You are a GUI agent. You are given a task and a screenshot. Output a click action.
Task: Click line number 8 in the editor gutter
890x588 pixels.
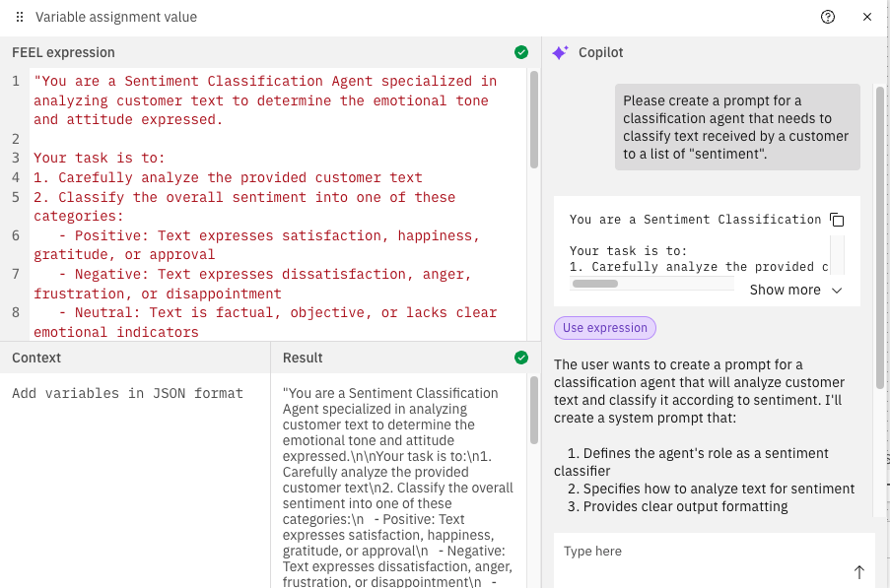[x=16, y=312]
